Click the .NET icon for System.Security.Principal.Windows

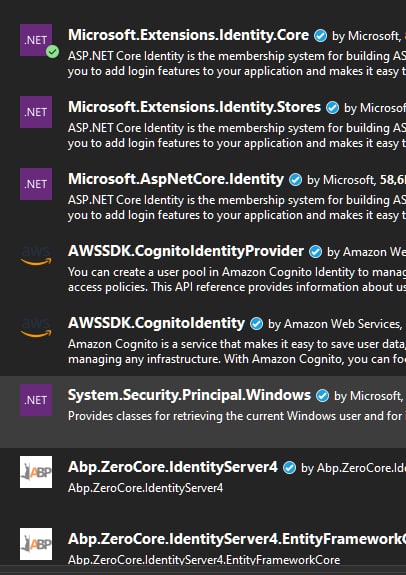tap(36, 400)
